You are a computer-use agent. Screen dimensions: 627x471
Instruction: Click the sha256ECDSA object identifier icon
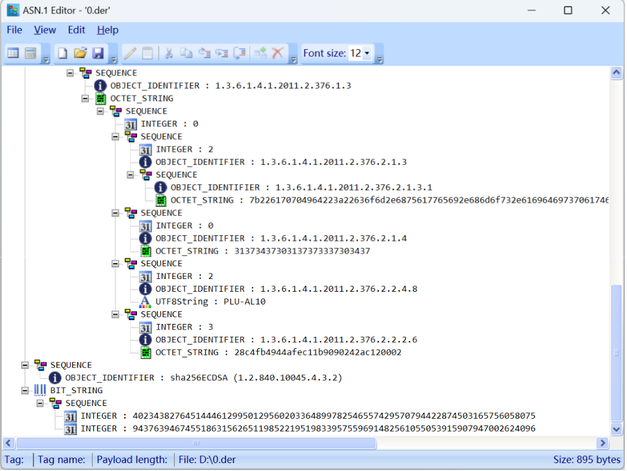point(55,377)
